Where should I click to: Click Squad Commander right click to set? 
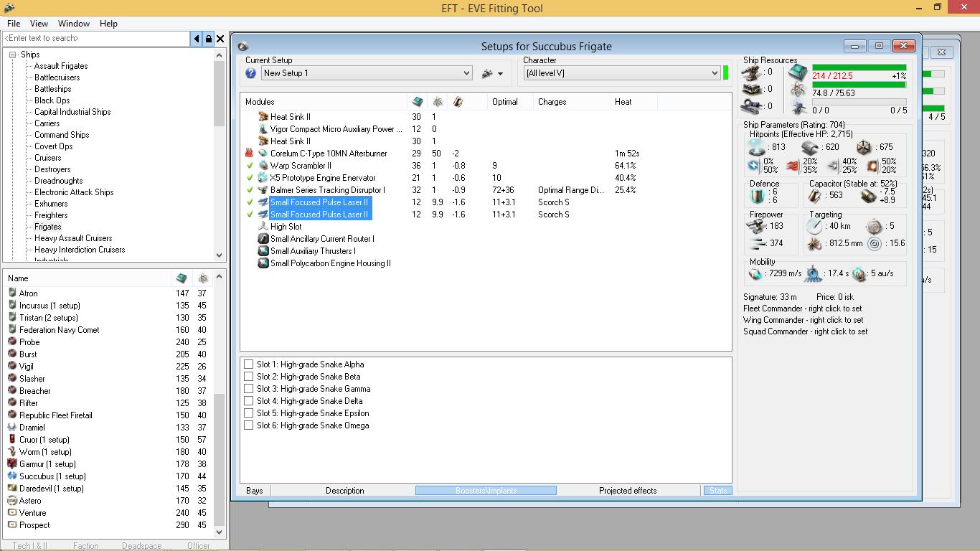coord(806,331)
